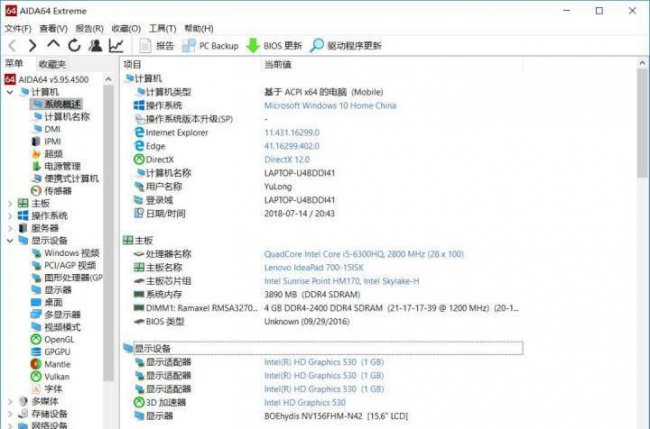Open the 帮助(H) menu
Viewport: 650px width, 429px height.
(x=199, y=28)
